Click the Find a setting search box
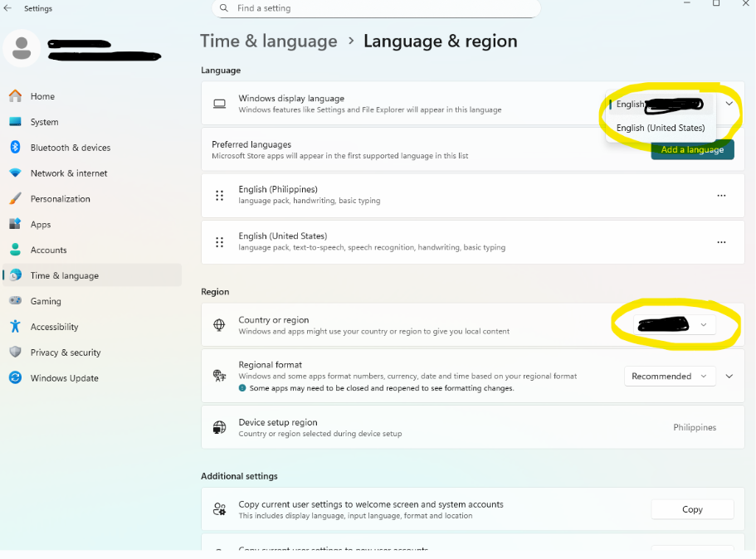The height and width of the screenshot is (559, 756). pos(376,8)
